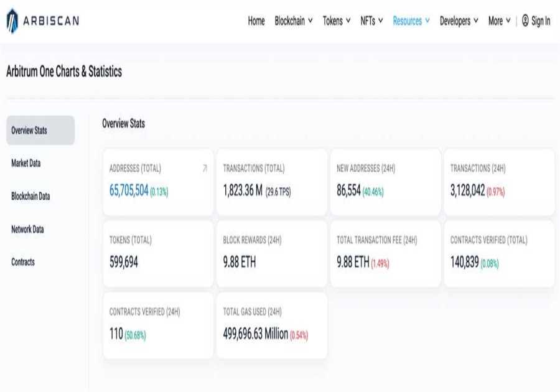This screenshot has height=392, width=560.
Task: Go to the Home menu item
Action: [x=256, y=21]
